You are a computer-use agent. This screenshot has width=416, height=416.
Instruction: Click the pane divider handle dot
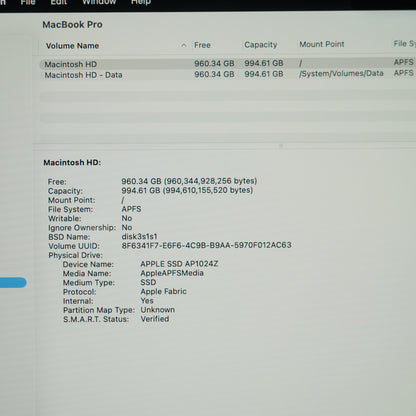(x=281, y=146)
